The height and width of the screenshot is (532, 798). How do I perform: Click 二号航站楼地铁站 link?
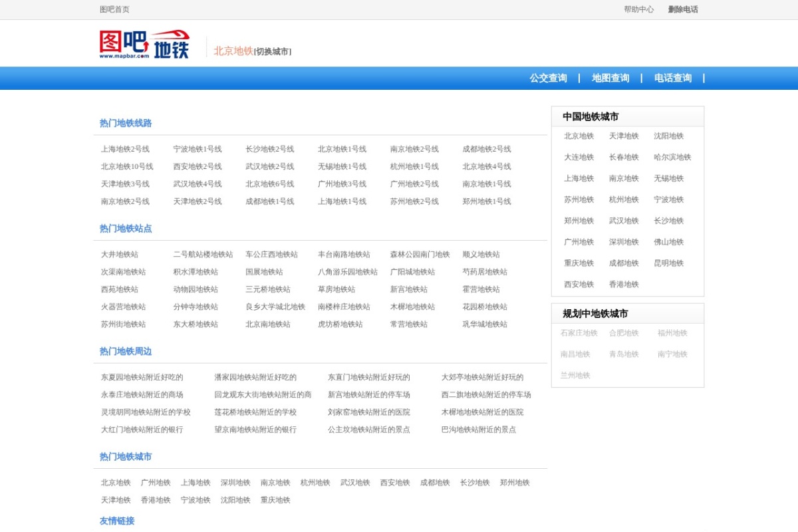point(203,254)
